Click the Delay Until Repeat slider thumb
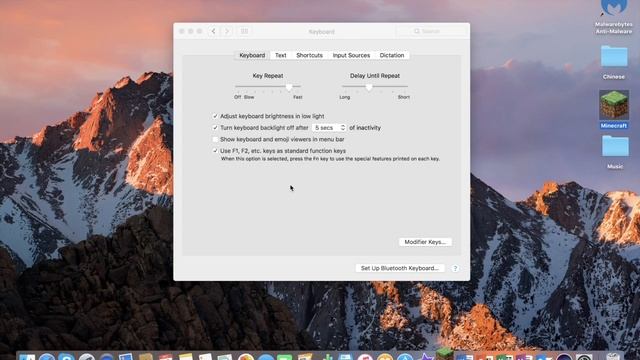 pos(369,87)
